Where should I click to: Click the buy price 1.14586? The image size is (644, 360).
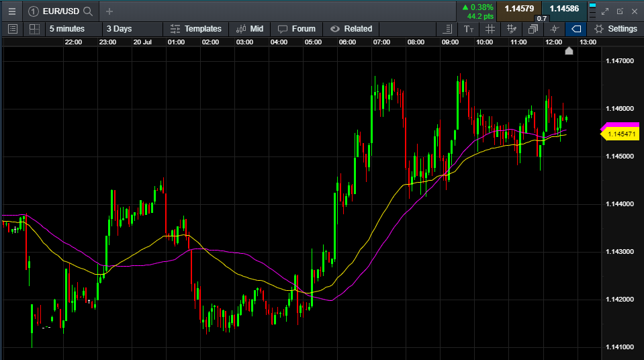(x=564, y=9)
